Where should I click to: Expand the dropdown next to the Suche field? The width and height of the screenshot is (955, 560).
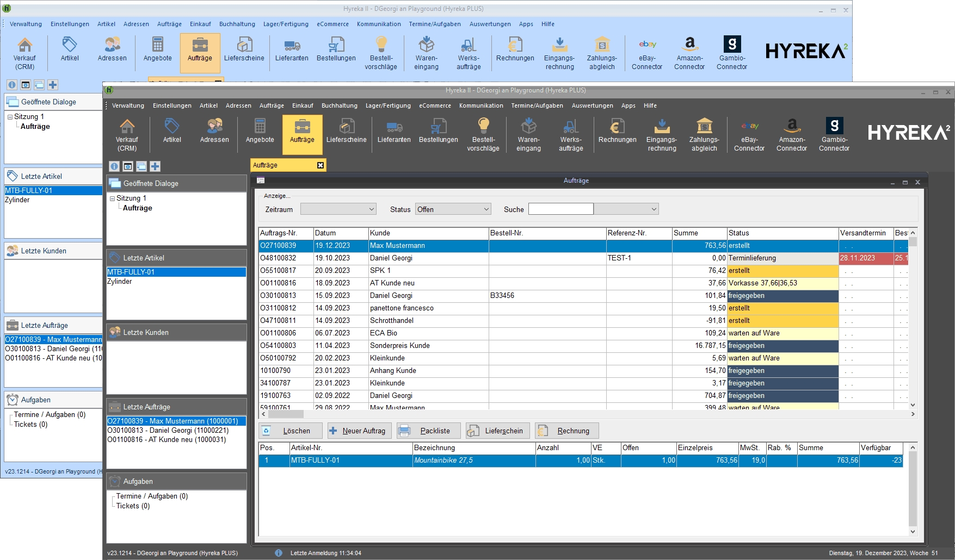[x=654, y=209]
